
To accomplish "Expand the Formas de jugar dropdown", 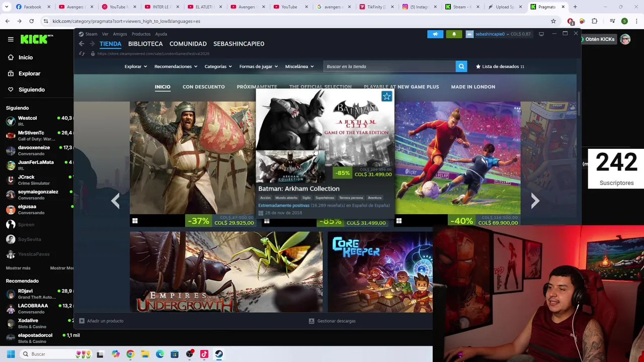I will pyautogui.click(x=259, y=66).
